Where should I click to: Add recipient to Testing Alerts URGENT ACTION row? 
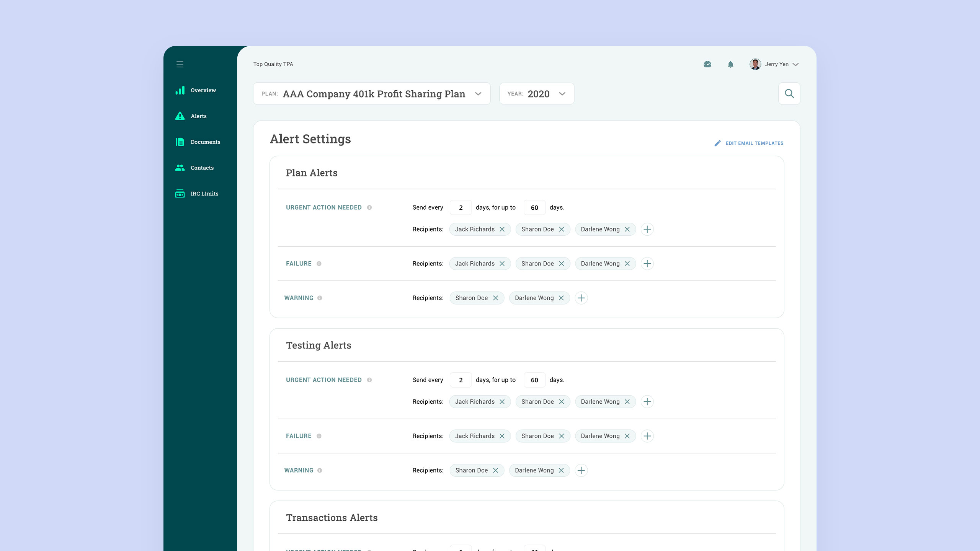coord(647,402)
